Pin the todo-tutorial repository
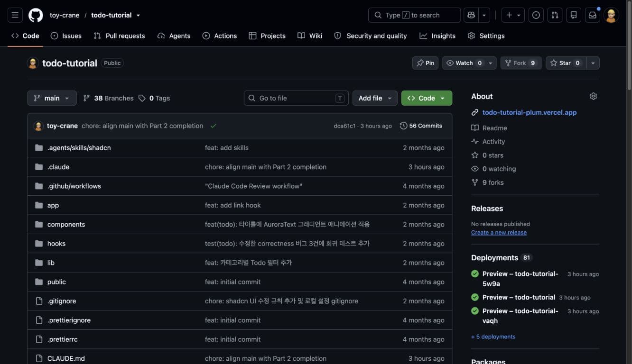 pos(425,63)
